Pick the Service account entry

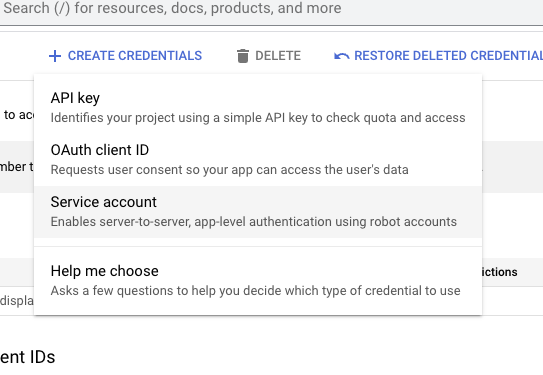tap(258, 212)
